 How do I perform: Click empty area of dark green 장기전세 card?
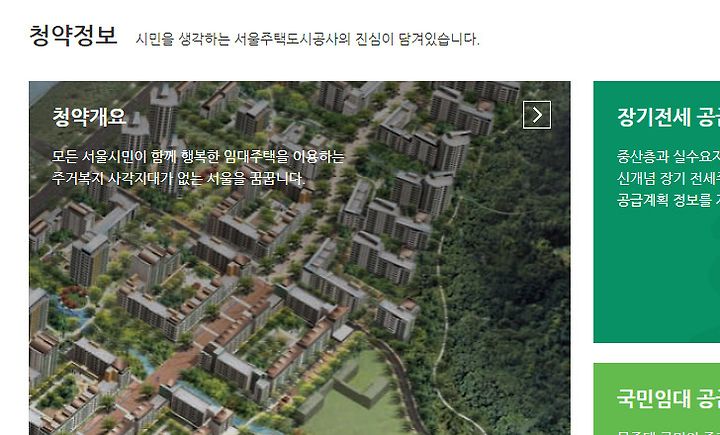pyautogui.click(x=657, y=276)
